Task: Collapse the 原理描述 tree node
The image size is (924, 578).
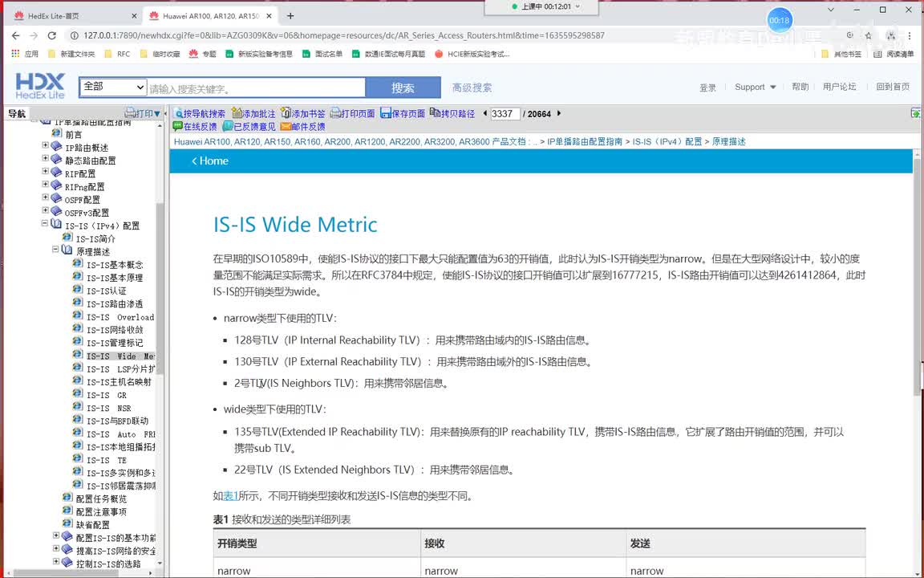Action: (55, 250)
